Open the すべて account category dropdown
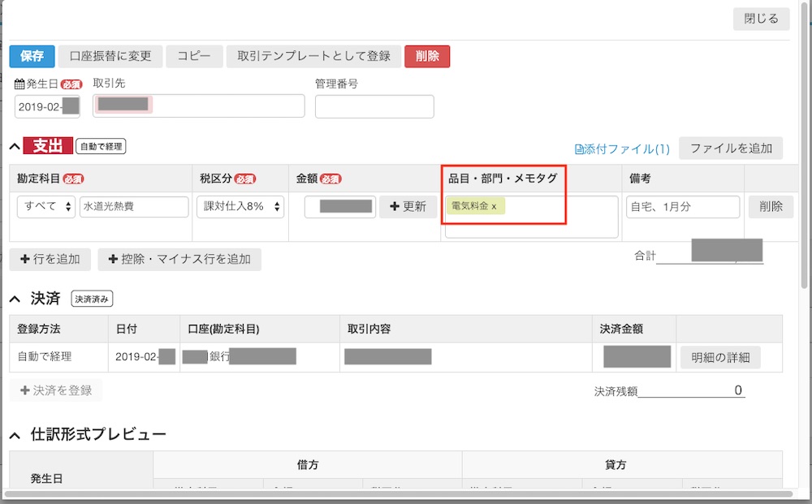The image size is (812, 504). (46, 207)
